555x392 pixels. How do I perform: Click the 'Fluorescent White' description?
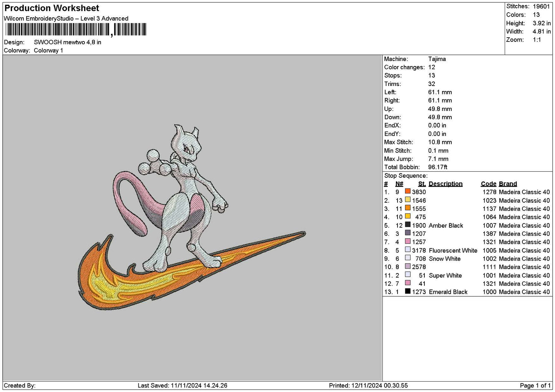(453, 250)
